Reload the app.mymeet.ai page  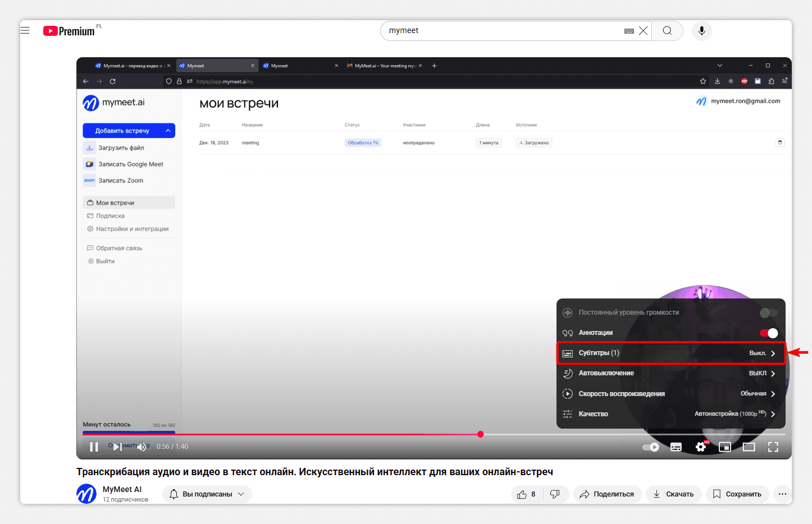click(x=112, y=81)
